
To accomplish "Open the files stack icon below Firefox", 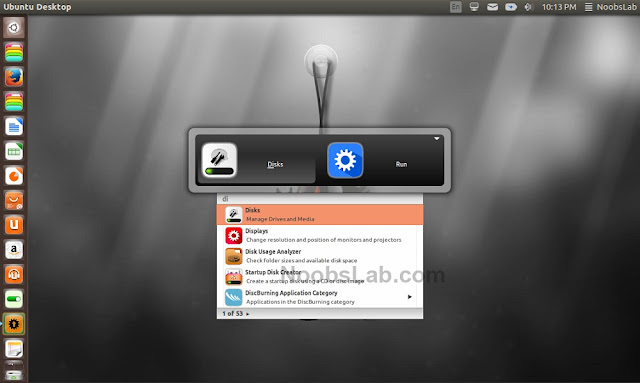I will coord(14,102).
